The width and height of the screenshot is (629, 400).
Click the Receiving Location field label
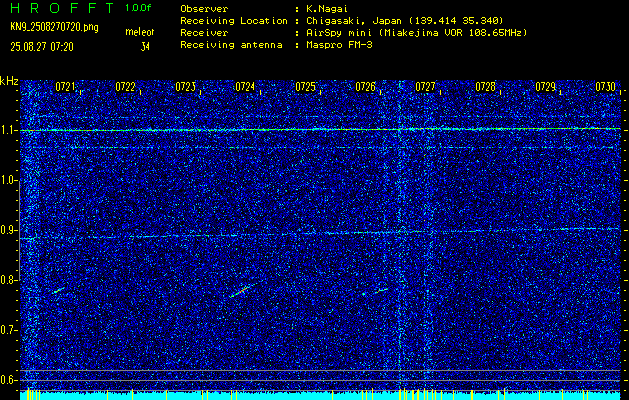click(x=234, y=20)
